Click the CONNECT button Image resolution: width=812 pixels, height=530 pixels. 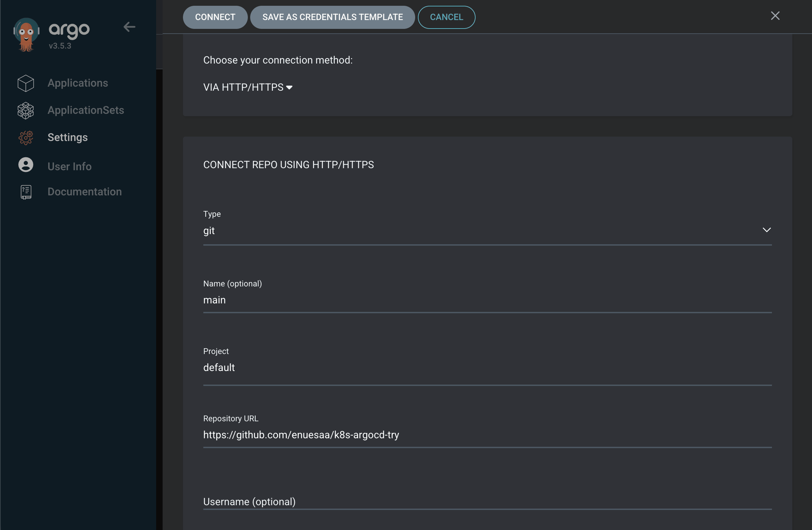[215, 17]
